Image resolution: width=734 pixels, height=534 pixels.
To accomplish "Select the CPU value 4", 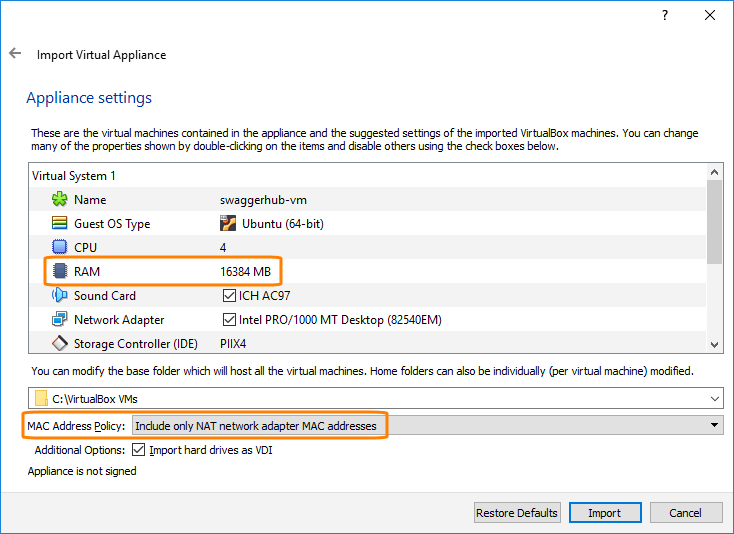I will point(223,248).
